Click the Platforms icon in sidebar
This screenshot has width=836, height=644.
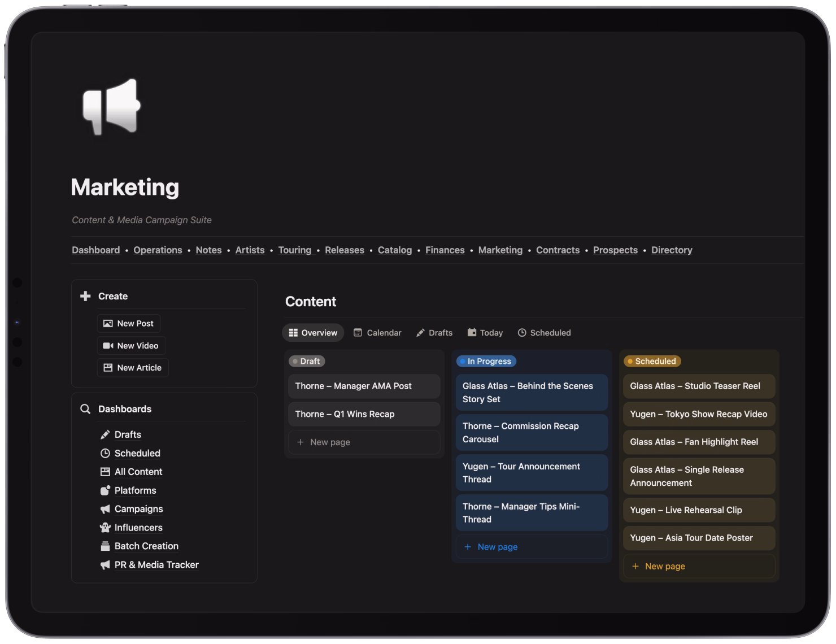click(105, 490)
